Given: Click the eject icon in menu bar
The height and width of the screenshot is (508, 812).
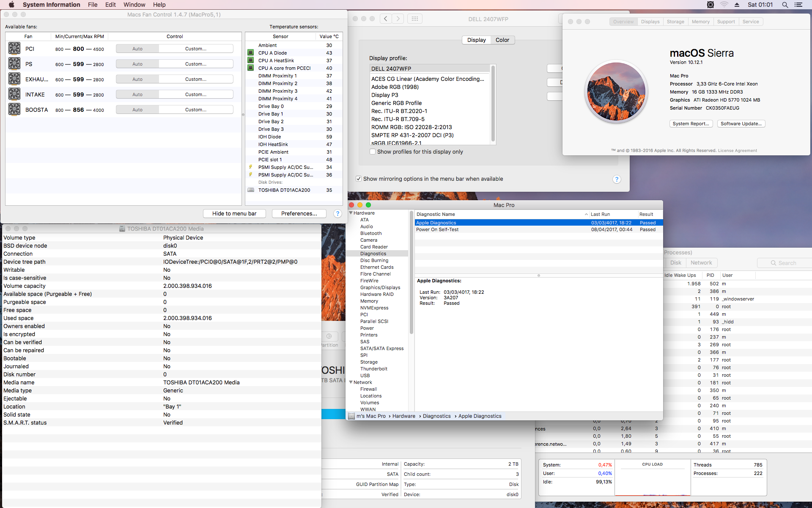Looking at the screenshot, I should click(x=737, y=5).
